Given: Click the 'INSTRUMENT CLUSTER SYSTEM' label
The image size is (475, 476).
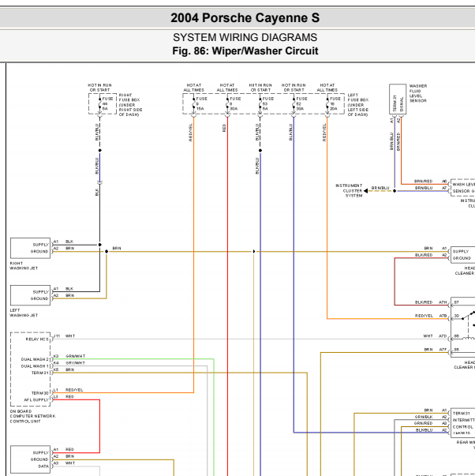Looking at the screenshot, I should (x=349, y=191).
